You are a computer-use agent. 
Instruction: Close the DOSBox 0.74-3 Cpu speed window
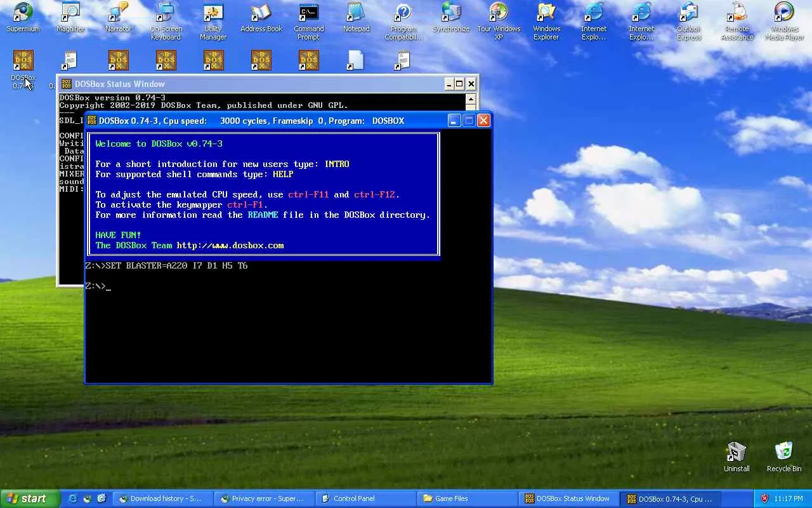(483, 121)
